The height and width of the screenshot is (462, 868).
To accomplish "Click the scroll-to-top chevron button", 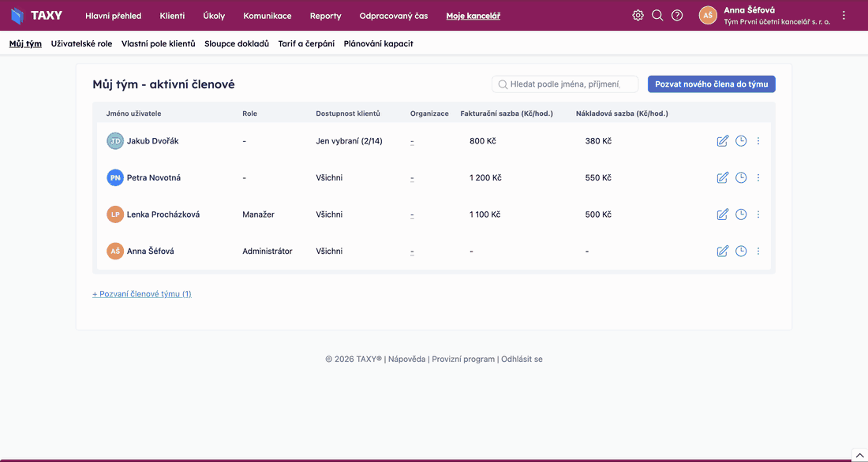I will (859, 455).
